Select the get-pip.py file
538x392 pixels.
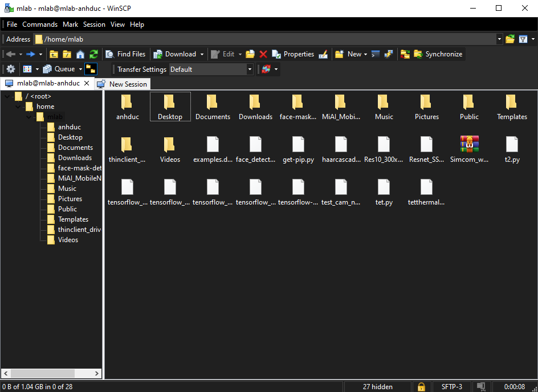coord(298,150)
